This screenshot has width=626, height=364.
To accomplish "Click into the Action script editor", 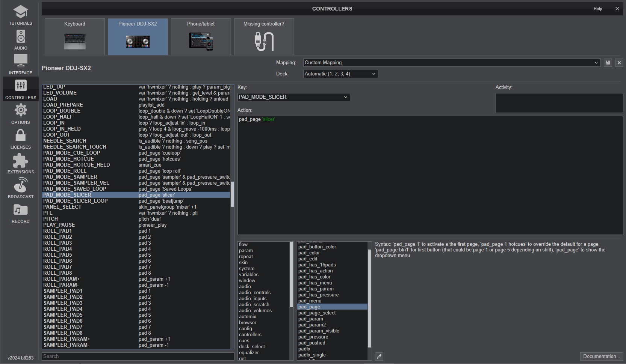I will [430, 175].
